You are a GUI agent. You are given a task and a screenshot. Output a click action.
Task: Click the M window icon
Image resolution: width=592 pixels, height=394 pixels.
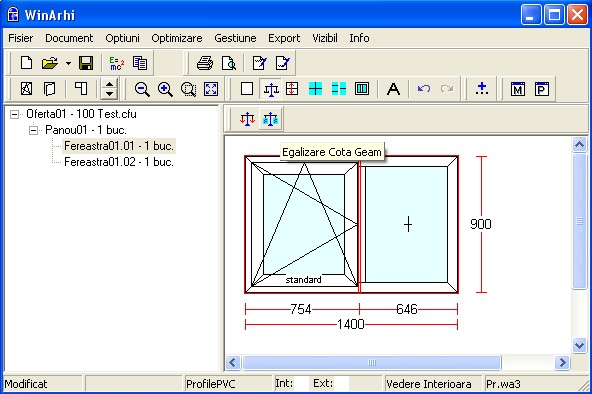tap(518, 89)
